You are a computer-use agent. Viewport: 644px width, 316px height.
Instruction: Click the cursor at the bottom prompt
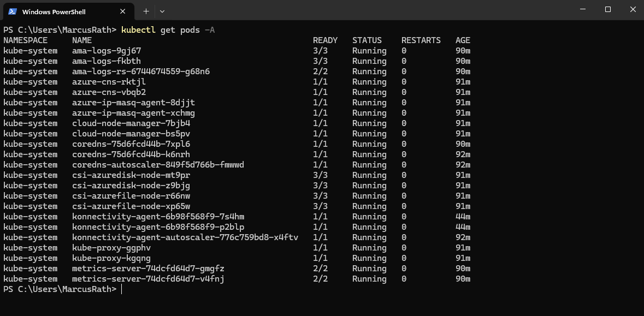point(122,289)
